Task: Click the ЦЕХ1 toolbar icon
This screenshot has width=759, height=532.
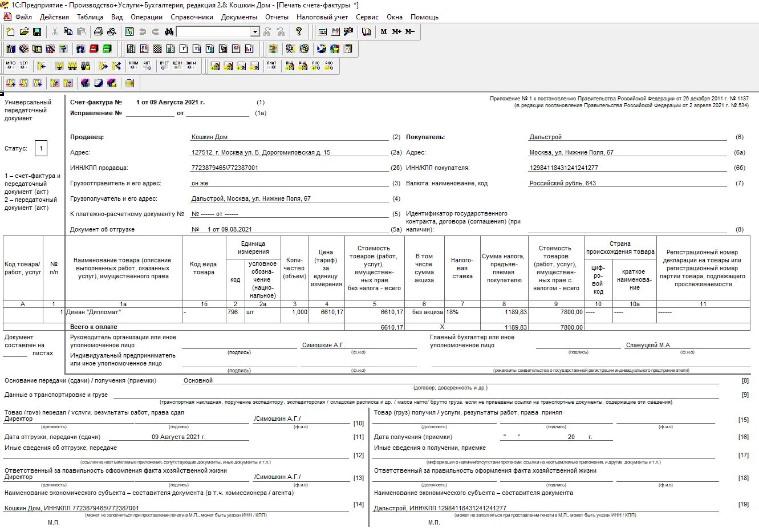Action: [x=177, y=66]
